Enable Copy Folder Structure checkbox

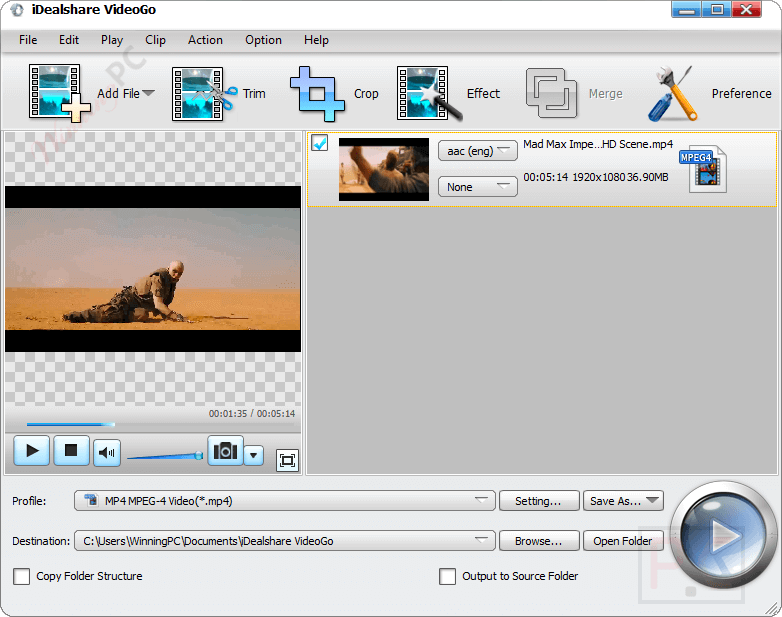tap(21, 576)
